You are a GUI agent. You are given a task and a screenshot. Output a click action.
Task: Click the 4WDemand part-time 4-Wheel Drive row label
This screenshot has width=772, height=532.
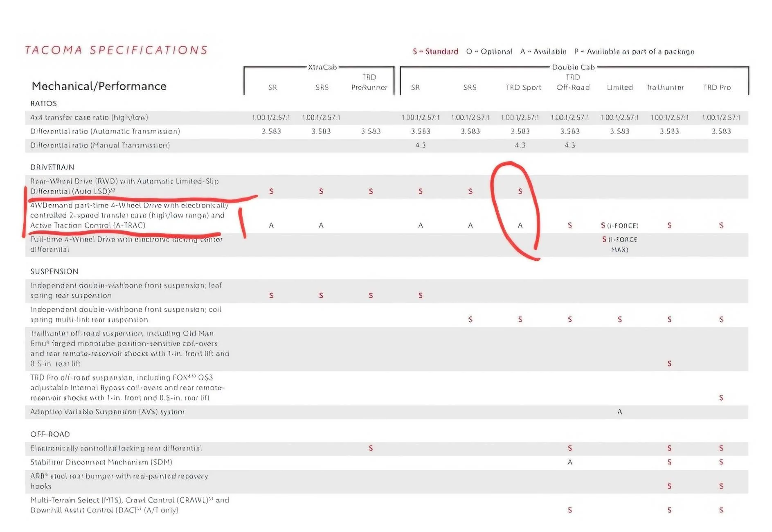pos(129,215)
